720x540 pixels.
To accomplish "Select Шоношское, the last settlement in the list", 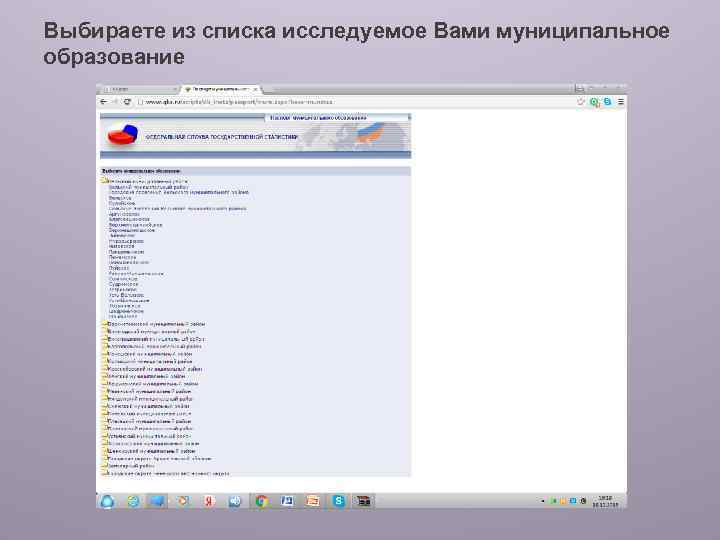I will [123, 316].
